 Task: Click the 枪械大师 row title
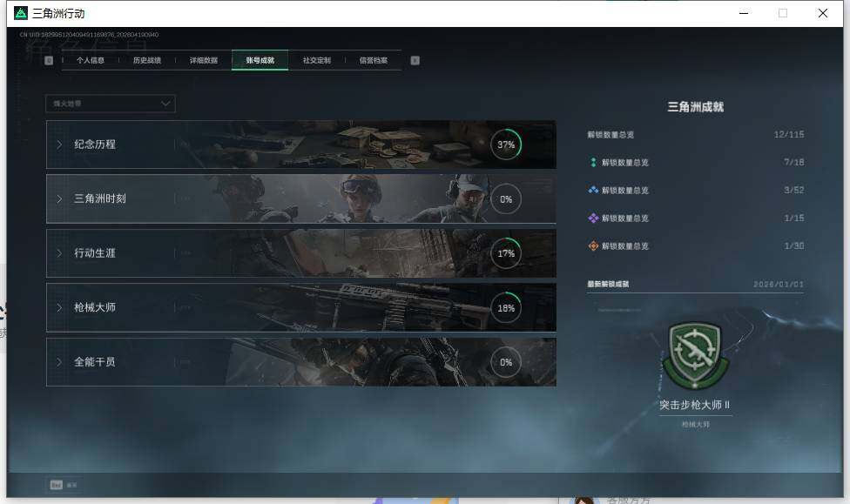point(95,308)
